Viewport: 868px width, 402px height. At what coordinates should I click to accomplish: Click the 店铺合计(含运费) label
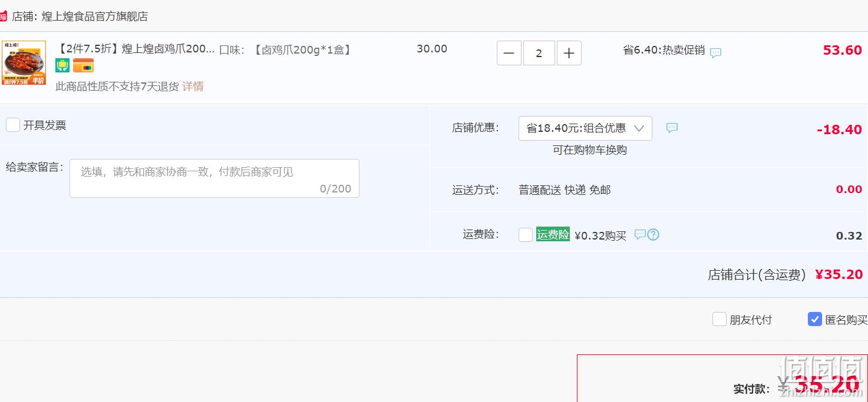(757, 275)
